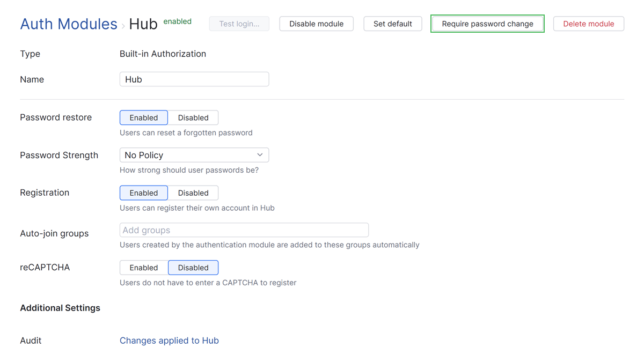Image resolution: width=644 pixels, height=362 pixels.
Task: Select Enabled for Registration
Action: tap(143, 193)
